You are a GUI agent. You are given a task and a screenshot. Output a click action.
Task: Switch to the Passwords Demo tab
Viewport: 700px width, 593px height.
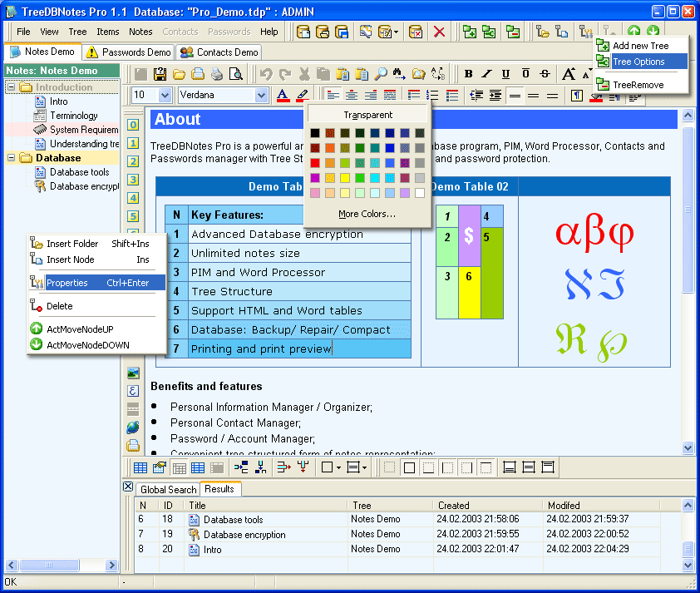coord(129,52)
